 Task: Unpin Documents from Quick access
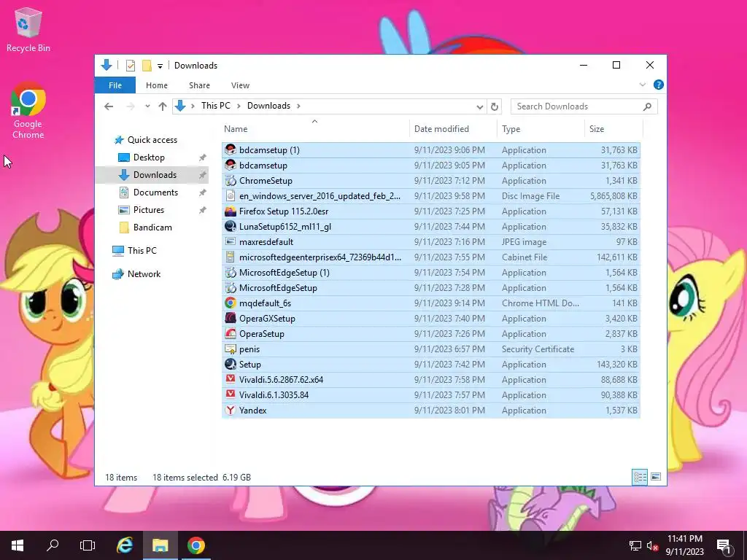pos(203,192)
